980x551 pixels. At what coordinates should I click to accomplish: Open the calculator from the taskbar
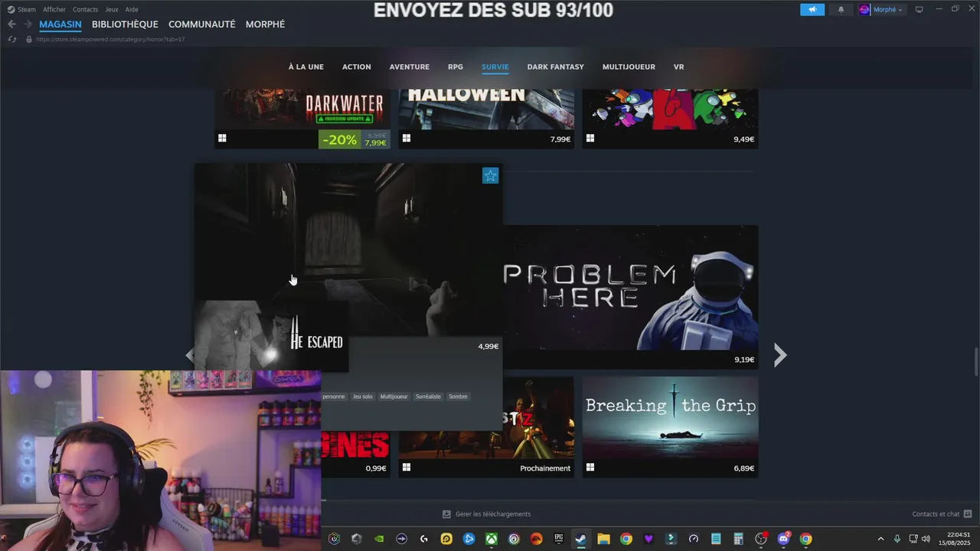[738, 539]
